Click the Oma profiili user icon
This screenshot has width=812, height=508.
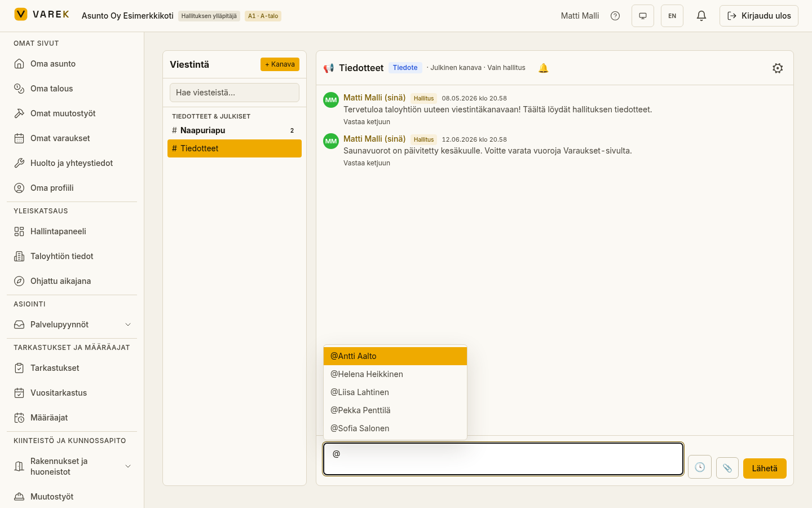tap(19, 188)
